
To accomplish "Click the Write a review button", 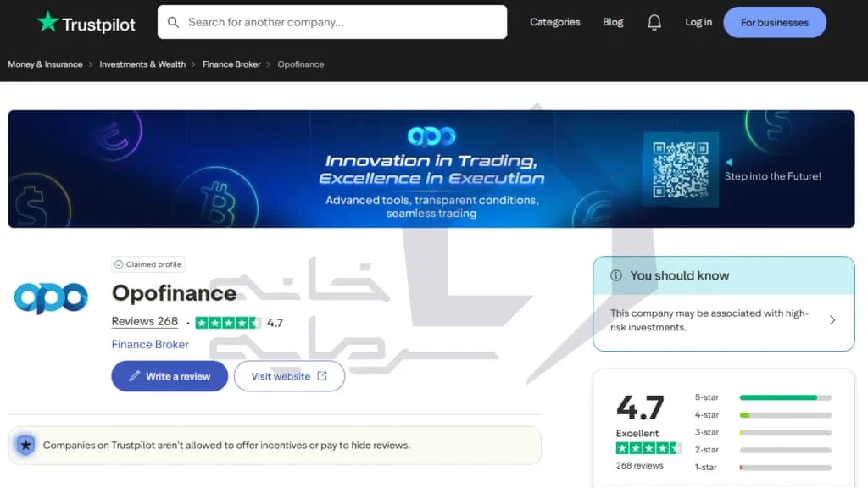I will [x=170, y=376].
